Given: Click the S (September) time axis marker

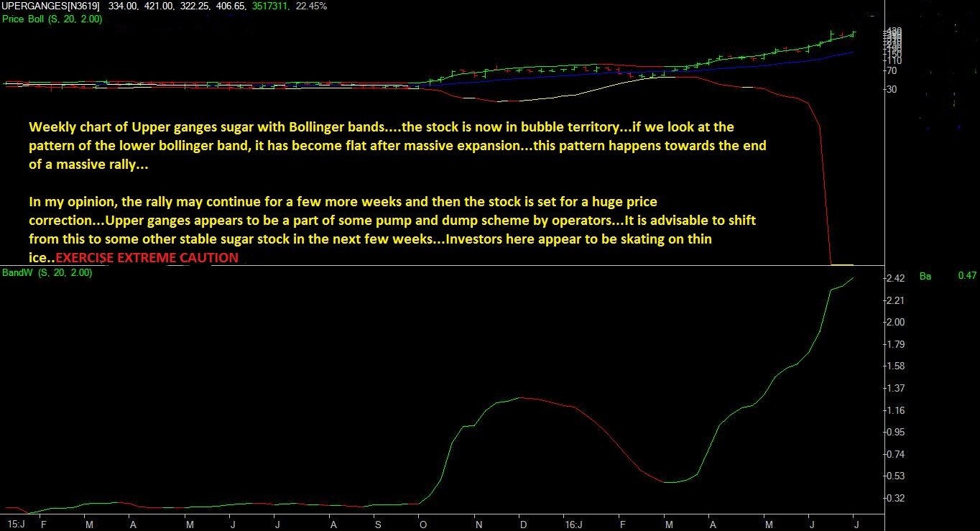Looking at the screenshot, I should [378, 525].
